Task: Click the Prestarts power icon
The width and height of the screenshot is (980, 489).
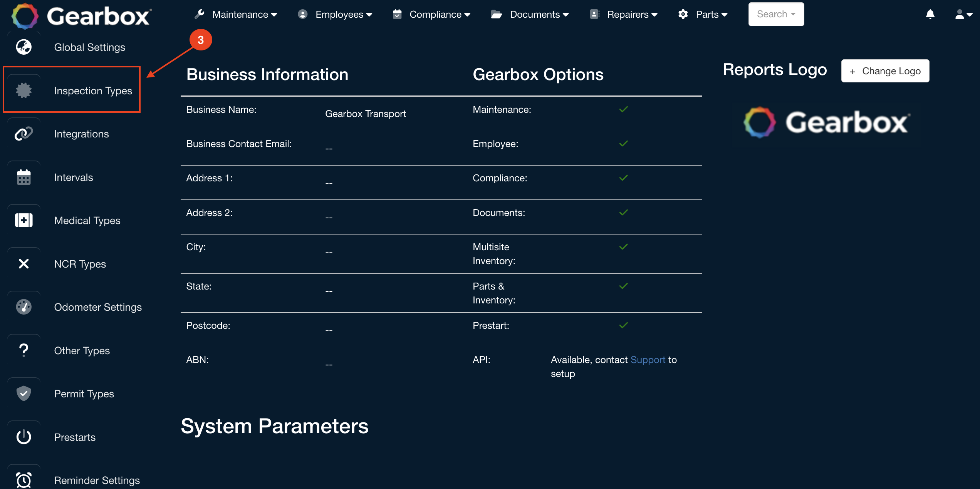Action: pos(23,437)
